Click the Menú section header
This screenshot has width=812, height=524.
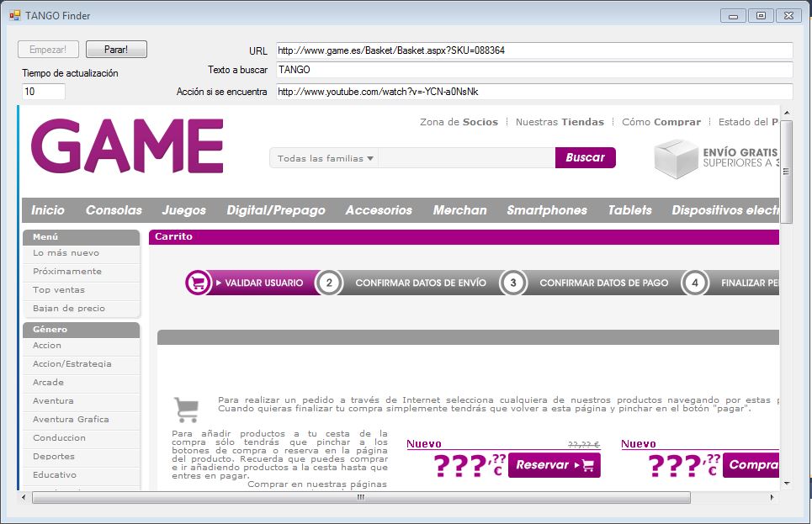82,237
